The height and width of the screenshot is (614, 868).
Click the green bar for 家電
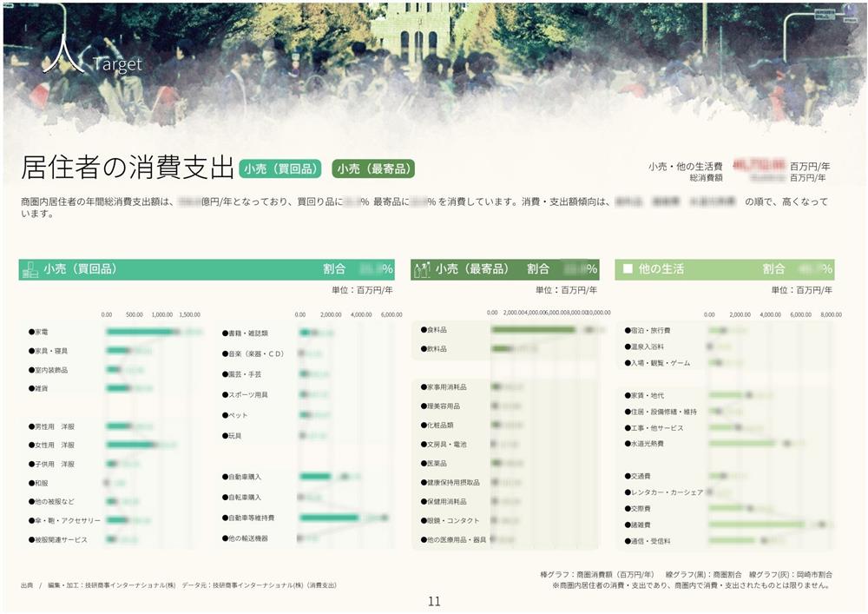[x=141, y=332]
